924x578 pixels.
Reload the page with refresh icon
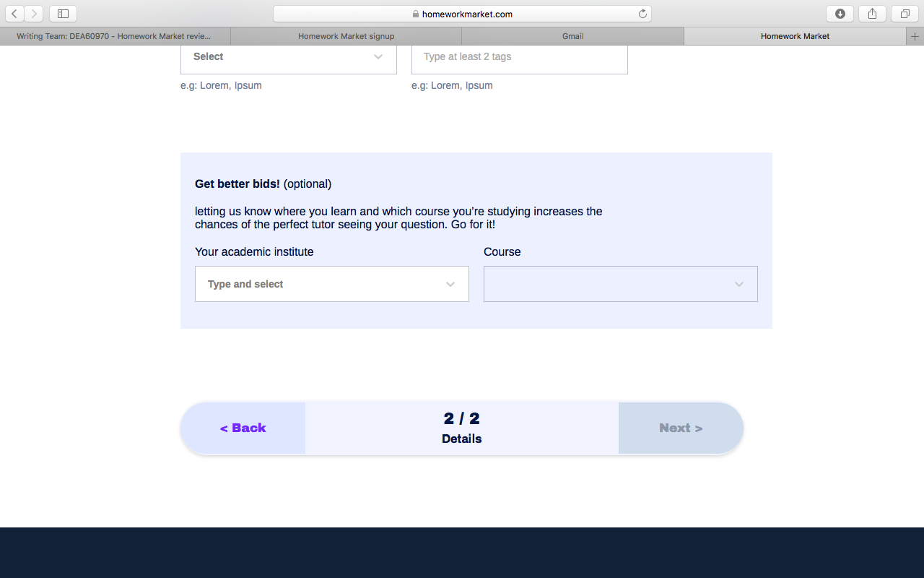[642, 14]
